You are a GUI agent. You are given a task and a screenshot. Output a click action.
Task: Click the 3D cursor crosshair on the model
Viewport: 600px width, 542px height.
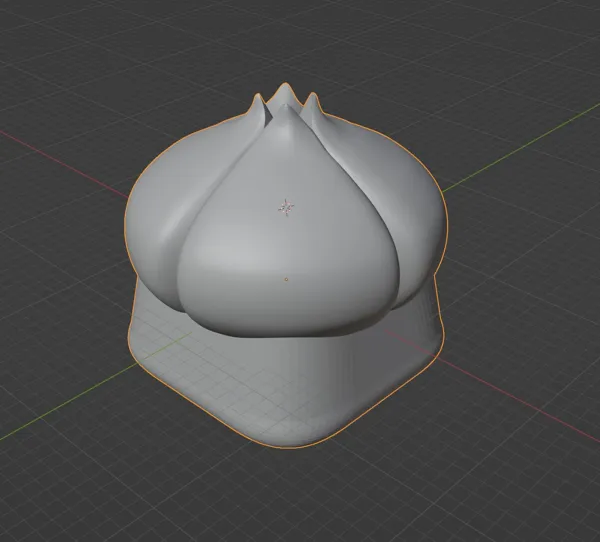(286, 207)
